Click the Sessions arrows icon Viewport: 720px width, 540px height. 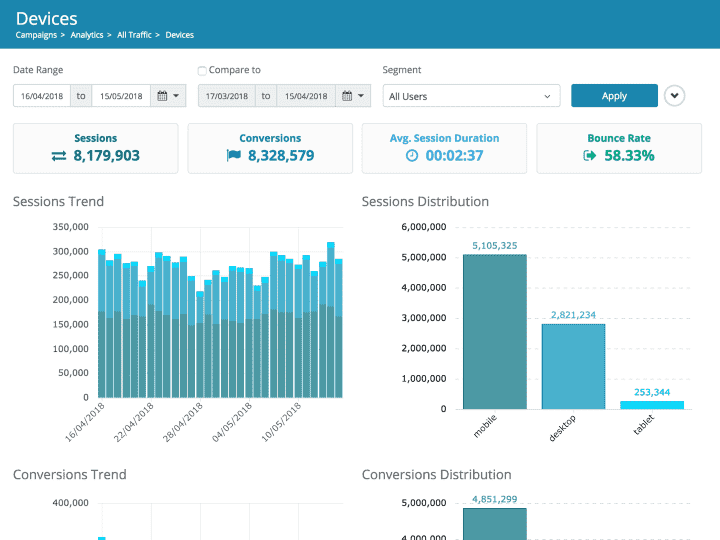click(59, 156)
